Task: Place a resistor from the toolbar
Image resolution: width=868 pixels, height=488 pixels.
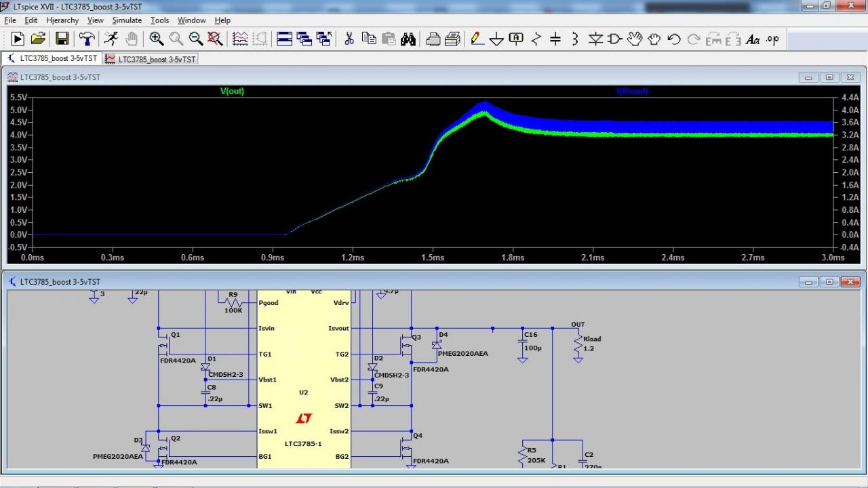Action: click(x=536, y=39)
